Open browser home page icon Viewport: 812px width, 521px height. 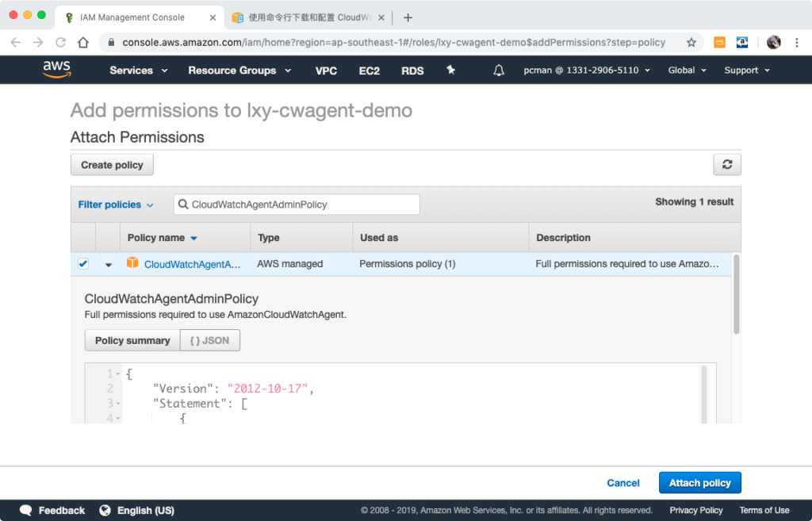pyautogui.click(x=83, y=43)
